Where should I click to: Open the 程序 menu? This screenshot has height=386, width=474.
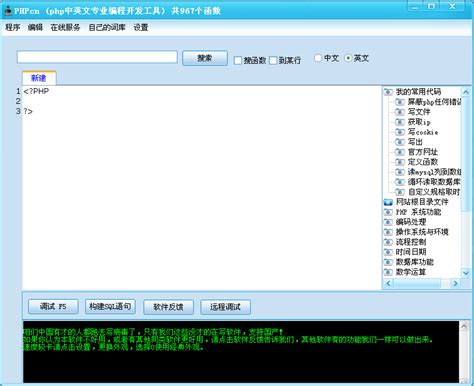click(x=13, y=27)
